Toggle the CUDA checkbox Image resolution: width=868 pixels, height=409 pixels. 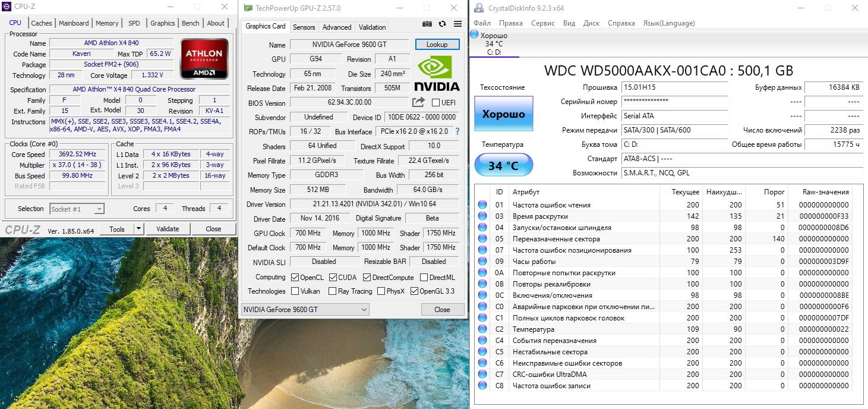coord(333,278)
